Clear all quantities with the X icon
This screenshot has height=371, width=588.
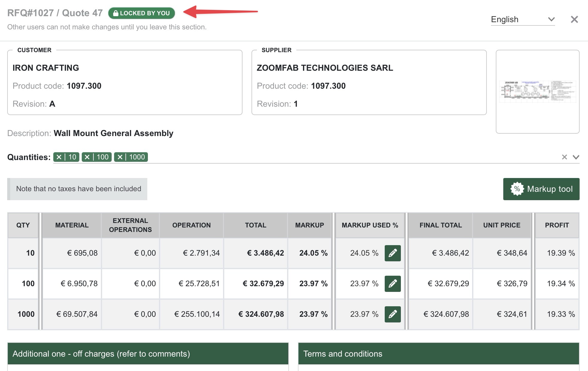(564, 157)
